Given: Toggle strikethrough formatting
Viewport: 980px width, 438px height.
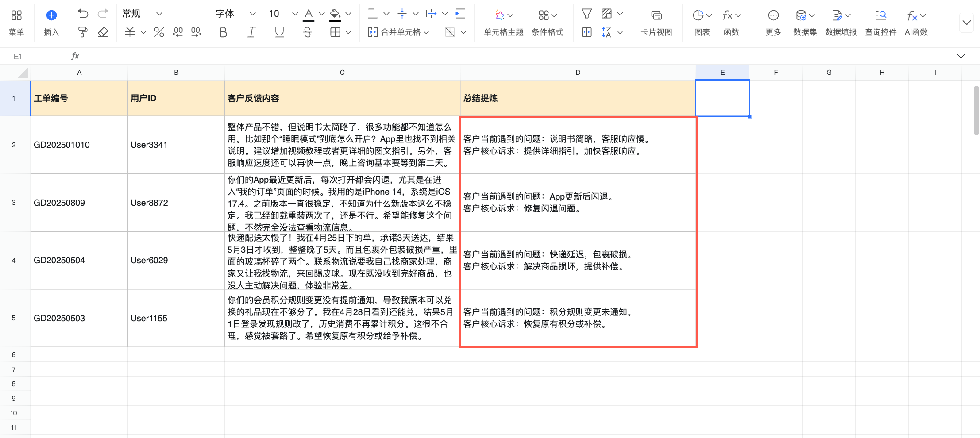Looking at the screenshot, I should tap(308, 32).
